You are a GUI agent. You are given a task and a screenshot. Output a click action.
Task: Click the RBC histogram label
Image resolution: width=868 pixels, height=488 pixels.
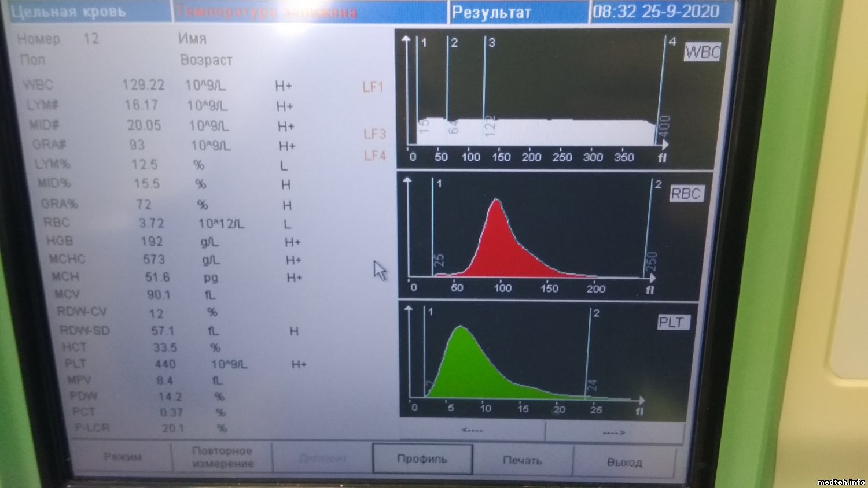(686, 194)
